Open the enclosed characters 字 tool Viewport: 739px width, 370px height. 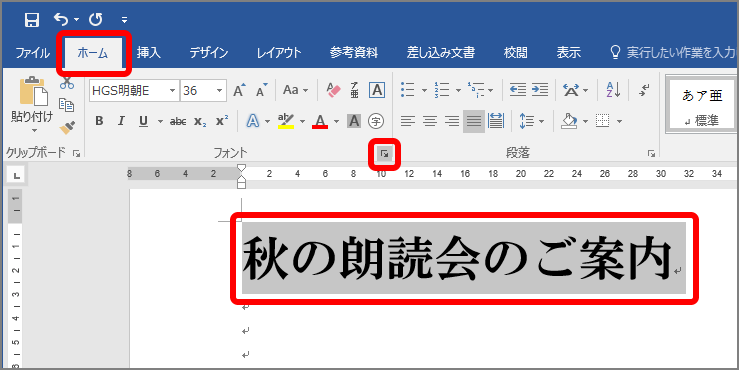click(x=376, y=121)
